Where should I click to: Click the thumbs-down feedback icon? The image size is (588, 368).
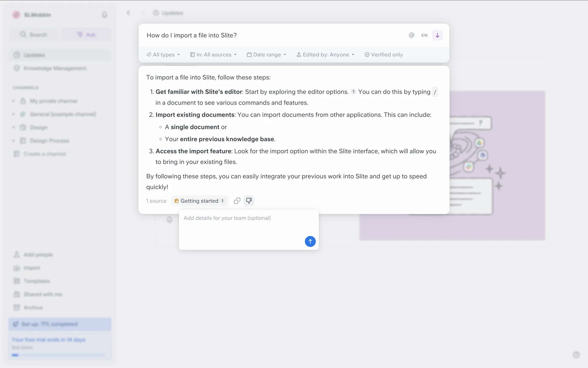[249, 201]
